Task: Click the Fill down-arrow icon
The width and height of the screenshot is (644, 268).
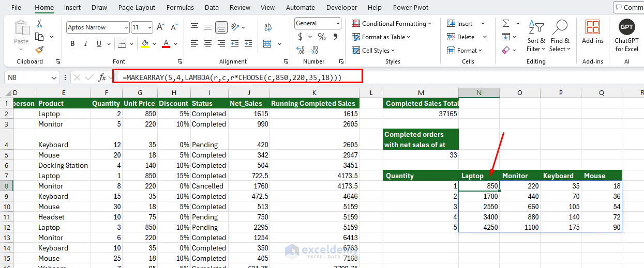Action: 506,37
